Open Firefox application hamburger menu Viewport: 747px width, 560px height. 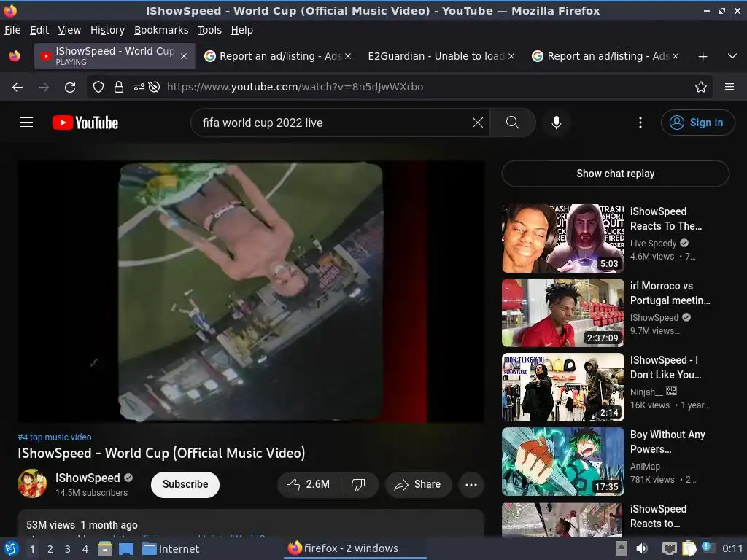[729, 87]
